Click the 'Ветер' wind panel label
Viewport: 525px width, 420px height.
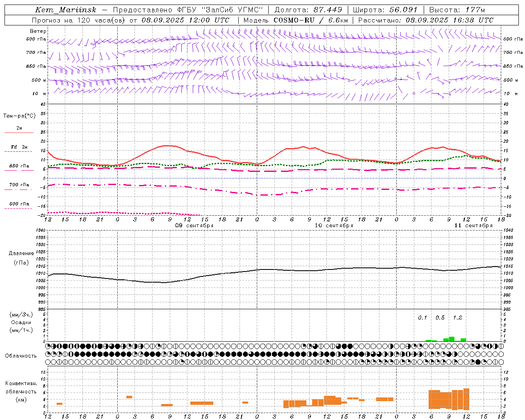pyautogui.click(x=38, y=31)
